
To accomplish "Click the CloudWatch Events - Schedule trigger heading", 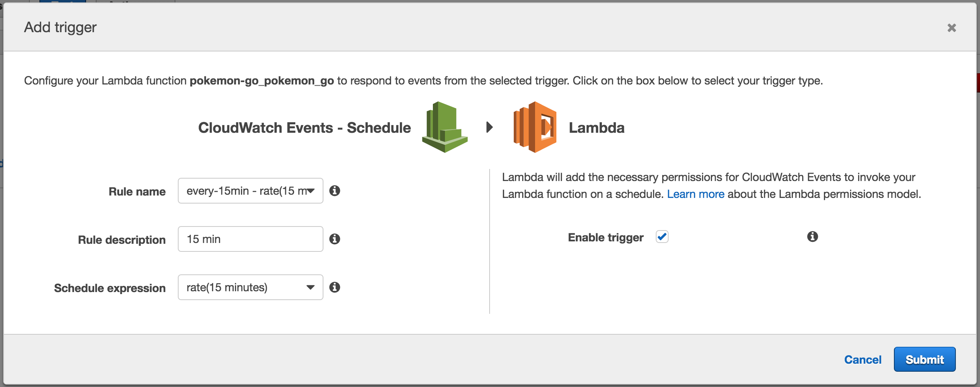I will [305, 128].
